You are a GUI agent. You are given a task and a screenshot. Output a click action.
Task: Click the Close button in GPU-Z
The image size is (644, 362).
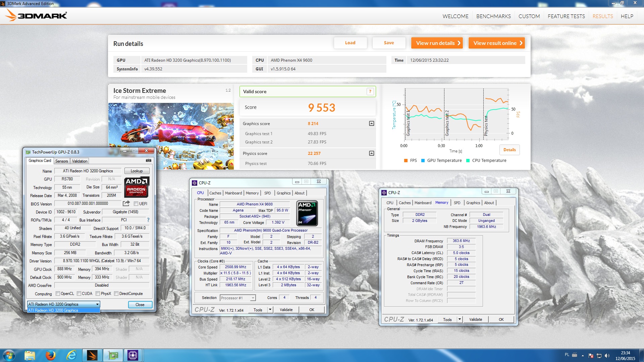coord(140,305)
